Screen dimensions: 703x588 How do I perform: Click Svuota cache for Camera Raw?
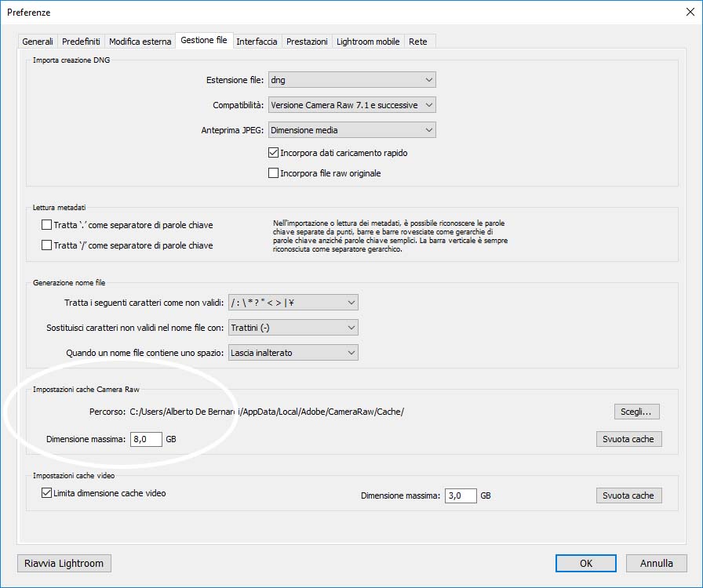pos(628,439)
